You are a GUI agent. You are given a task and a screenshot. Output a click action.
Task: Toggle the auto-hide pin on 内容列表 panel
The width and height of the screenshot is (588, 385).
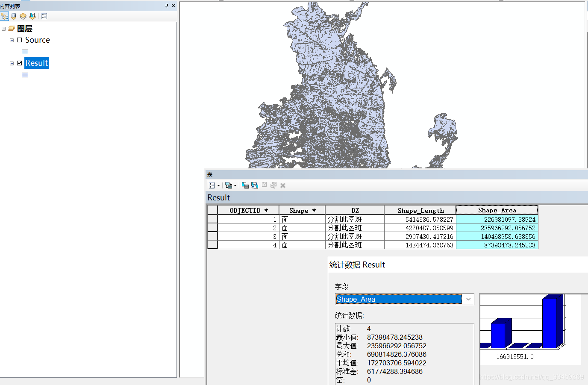tap(167, 6)
